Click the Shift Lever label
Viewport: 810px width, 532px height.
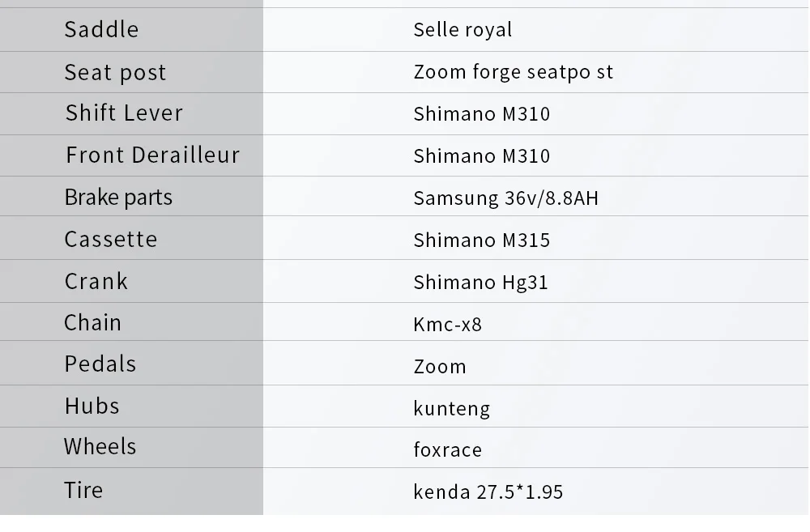(x=124, y=113)
